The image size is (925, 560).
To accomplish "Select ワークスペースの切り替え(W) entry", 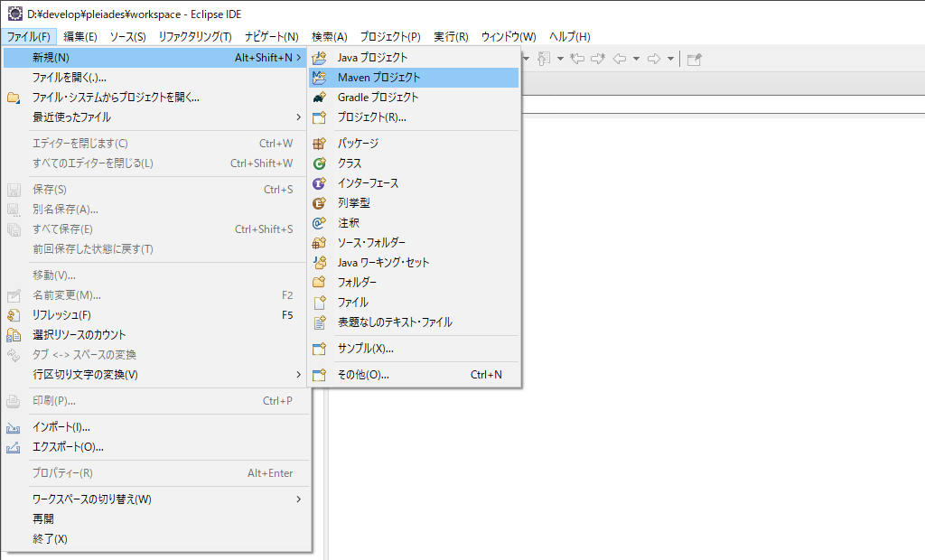I will tap(156, 499).
